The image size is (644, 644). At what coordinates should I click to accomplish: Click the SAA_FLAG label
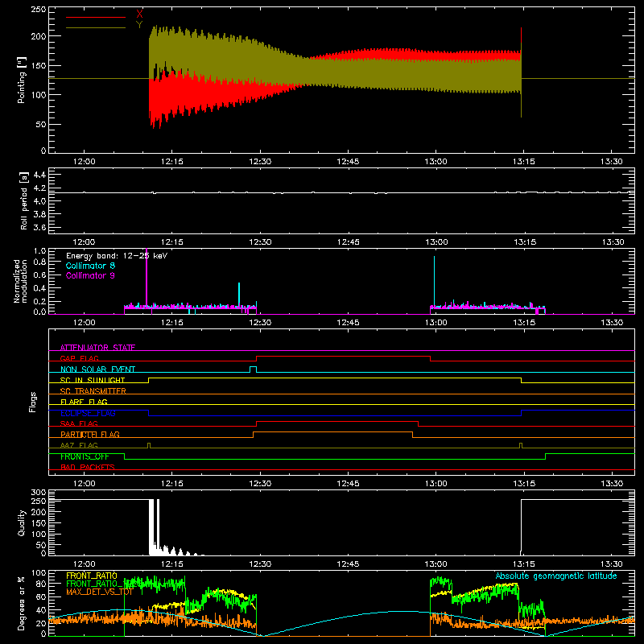click(79, 423)
